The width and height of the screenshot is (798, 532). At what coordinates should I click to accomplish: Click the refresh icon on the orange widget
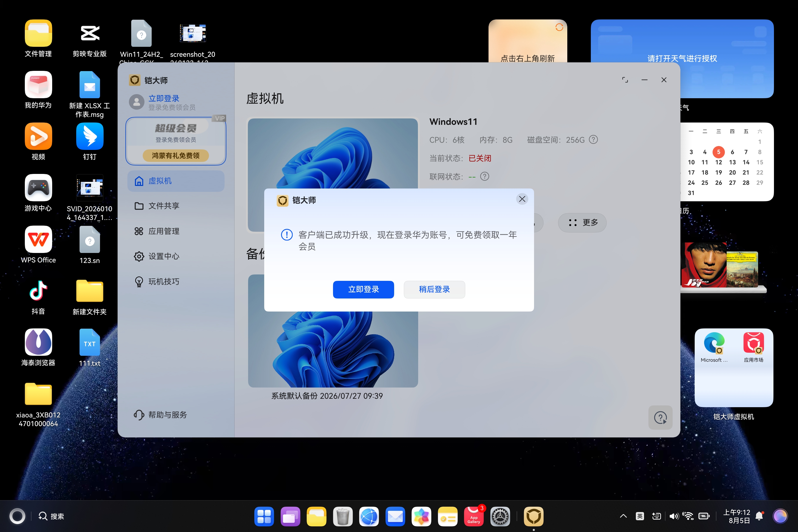[559, 27]
